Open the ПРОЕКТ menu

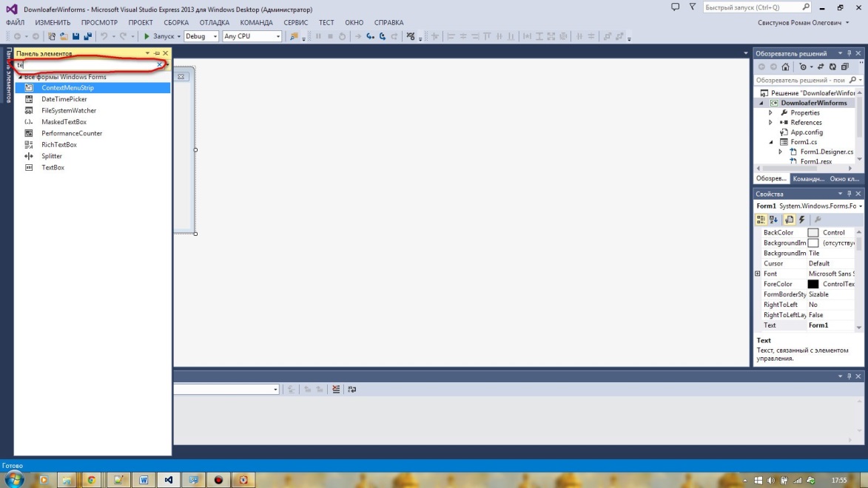click(x=141, y=23)
